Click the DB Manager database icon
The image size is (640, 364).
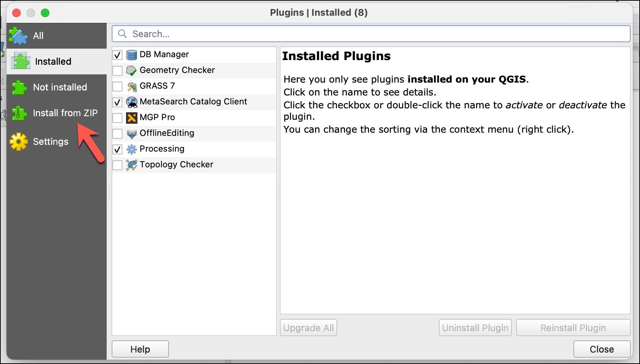point(132,55)
